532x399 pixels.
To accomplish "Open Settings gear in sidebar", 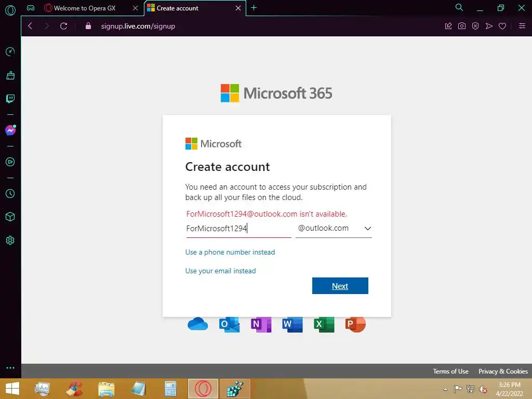I will pyautogui.click(x=10, y=240).
